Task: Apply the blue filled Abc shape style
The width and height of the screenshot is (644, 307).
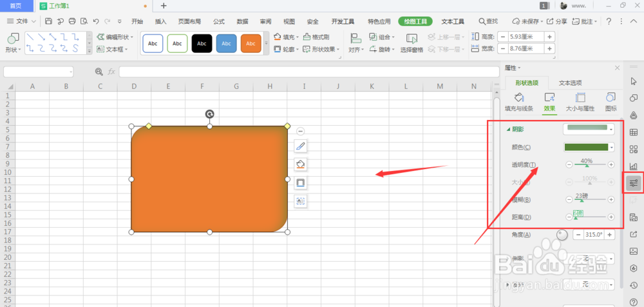Action: click(226, 43)
